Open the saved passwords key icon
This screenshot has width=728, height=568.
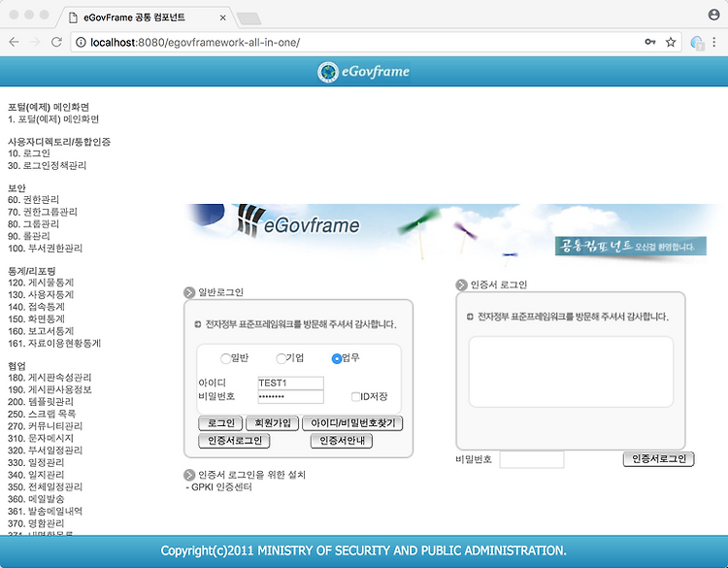(650, 42)
